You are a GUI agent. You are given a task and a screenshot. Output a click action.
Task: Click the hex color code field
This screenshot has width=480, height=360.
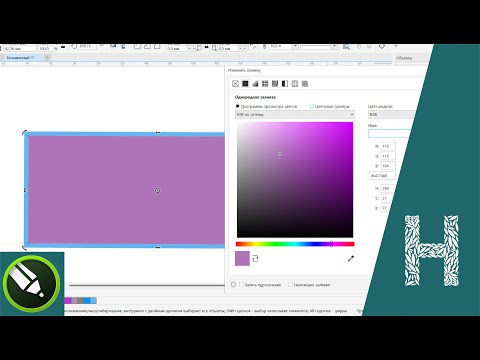[382, 175]
